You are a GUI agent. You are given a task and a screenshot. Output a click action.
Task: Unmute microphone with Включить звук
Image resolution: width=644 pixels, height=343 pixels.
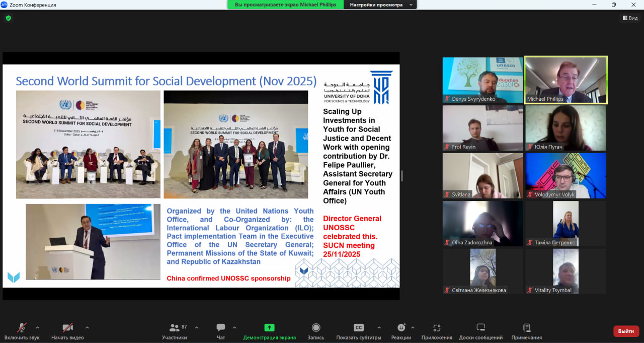tap(22, 330)
